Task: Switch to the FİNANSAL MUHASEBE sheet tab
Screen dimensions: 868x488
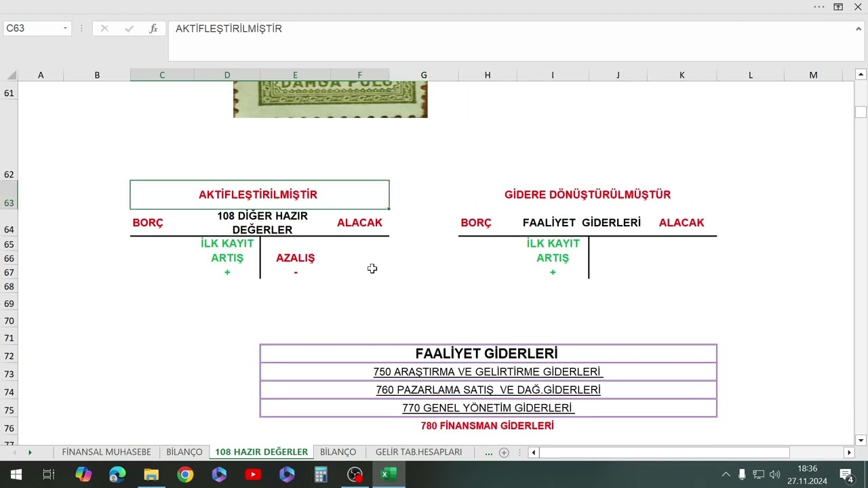Action: [x=106, y=452]
